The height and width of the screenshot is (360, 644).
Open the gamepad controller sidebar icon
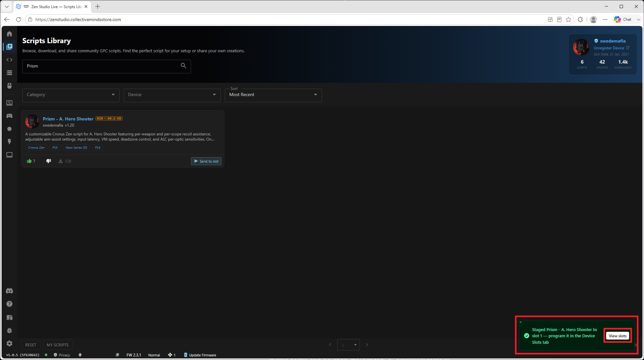[9, 116]
